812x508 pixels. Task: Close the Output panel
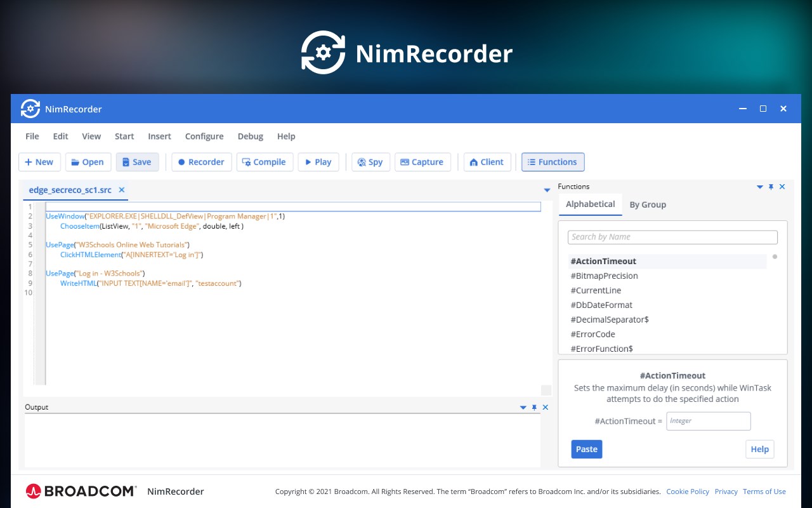(x=546, y=407)
